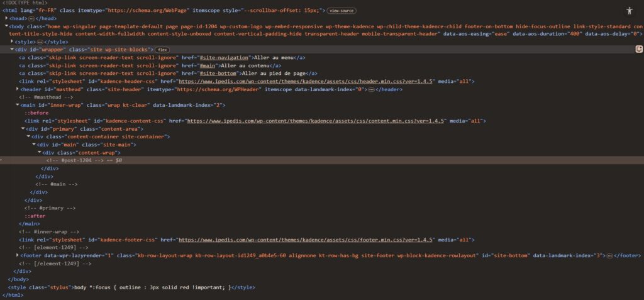Image resolution: width=644 pixels, height=300 pixels.
Task: Click the view-source badge on html tag
Action: 341,11
